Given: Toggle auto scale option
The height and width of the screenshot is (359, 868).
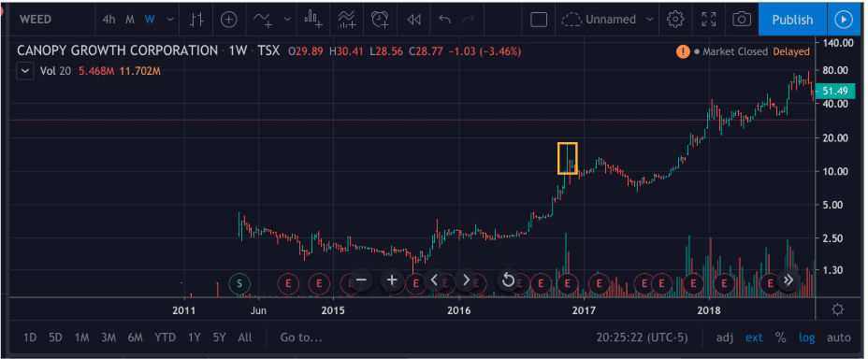Looking at the screenshot, I should (839, 337).
